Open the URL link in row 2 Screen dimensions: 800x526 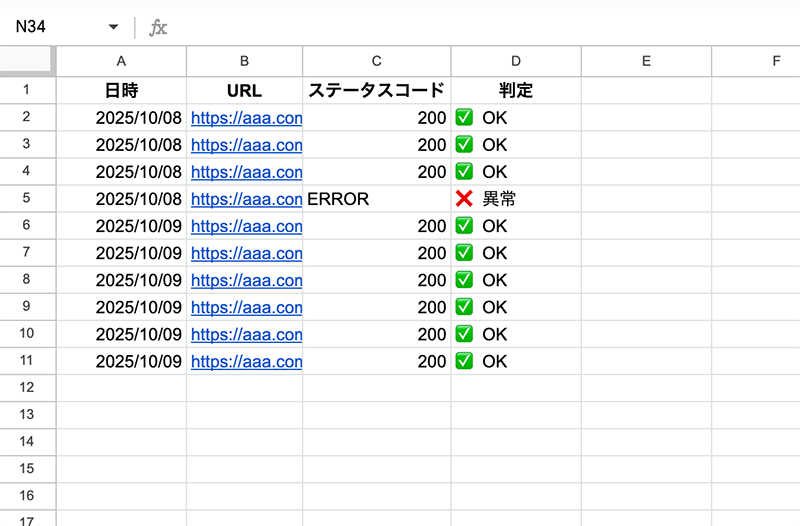pyautogui.click(x=246, y=117)
